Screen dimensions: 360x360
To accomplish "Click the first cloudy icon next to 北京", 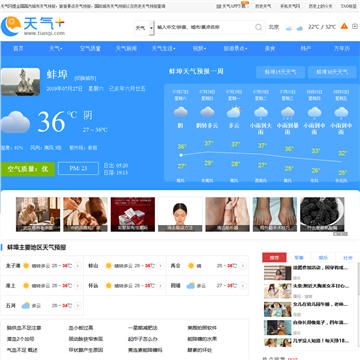I will click(289, 28).
